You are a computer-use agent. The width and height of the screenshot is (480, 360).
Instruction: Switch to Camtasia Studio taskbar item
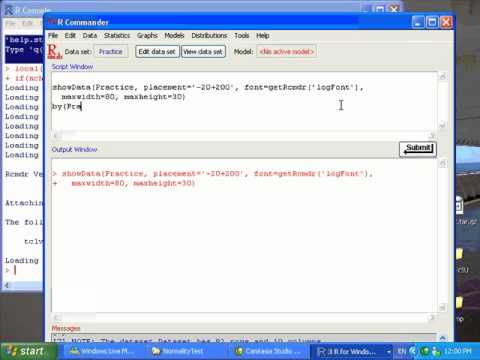(268, 351)
